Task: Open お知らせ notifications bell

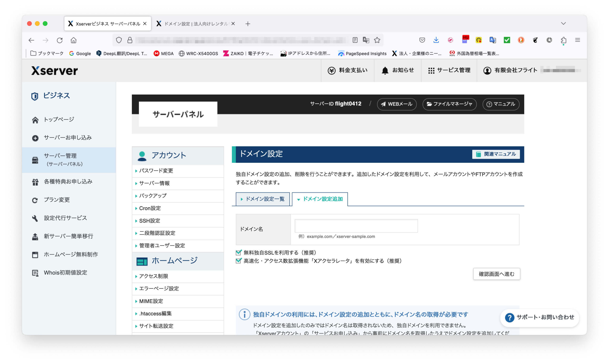Action: pos(398,70)
